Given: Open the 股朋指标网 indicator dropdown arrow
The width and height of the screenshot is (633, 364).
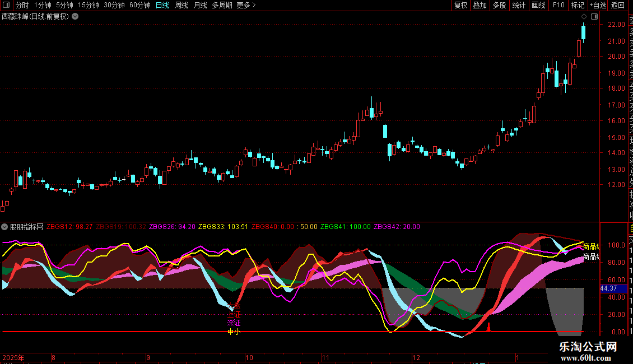Looking at the screenshot, I should coord(5,227).
